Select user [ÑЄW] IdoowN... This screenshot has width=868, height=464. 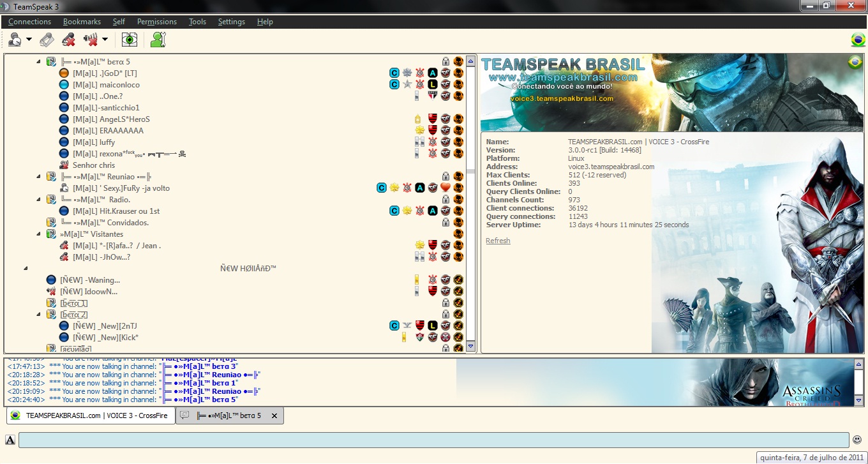coord(89,292)
